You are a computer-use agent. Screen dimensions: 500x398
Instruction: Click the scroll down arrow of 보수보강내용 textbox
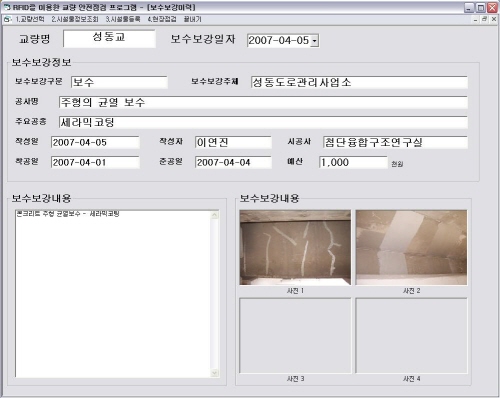click(215, 373)
